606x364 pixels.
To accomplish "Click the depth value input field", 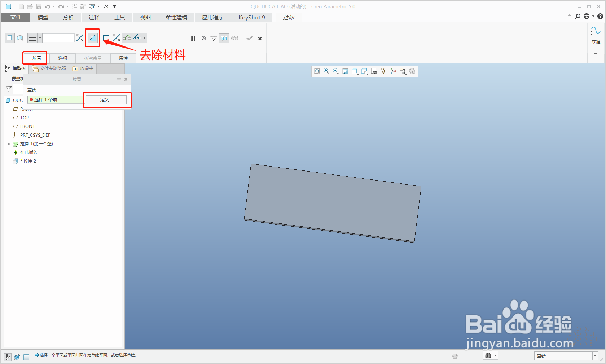I will click(59, 38).
